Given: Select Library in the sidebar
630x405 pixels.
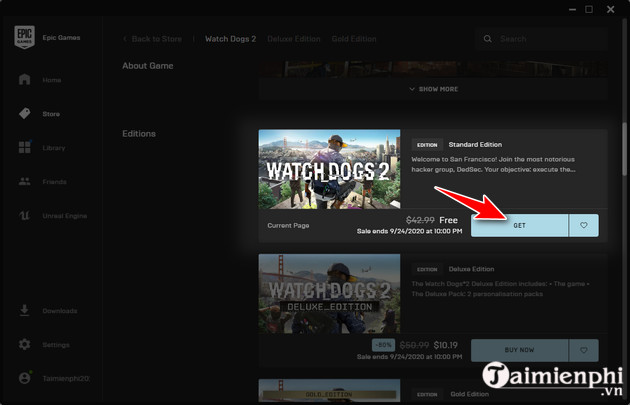Looking at the screenshot, I should coord(53,148).
